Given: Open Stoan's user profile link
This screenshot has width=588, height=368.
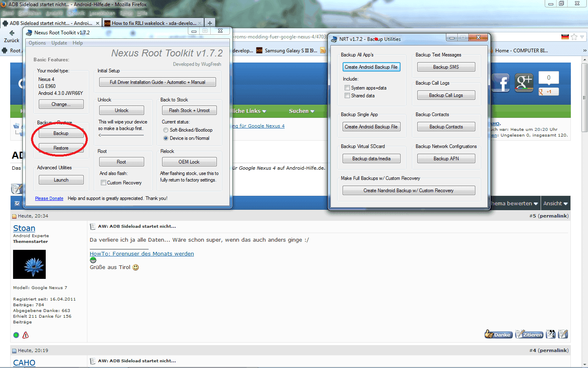Looking at the screenshot, I should click(24, 228).
